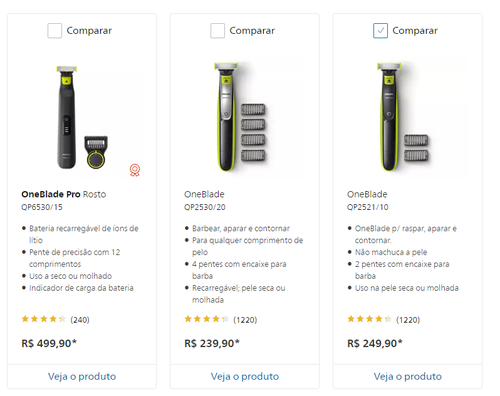Open the OneBlade Pro Rosto title
This screenshot has width=500, height=396.
click(64, 194)
